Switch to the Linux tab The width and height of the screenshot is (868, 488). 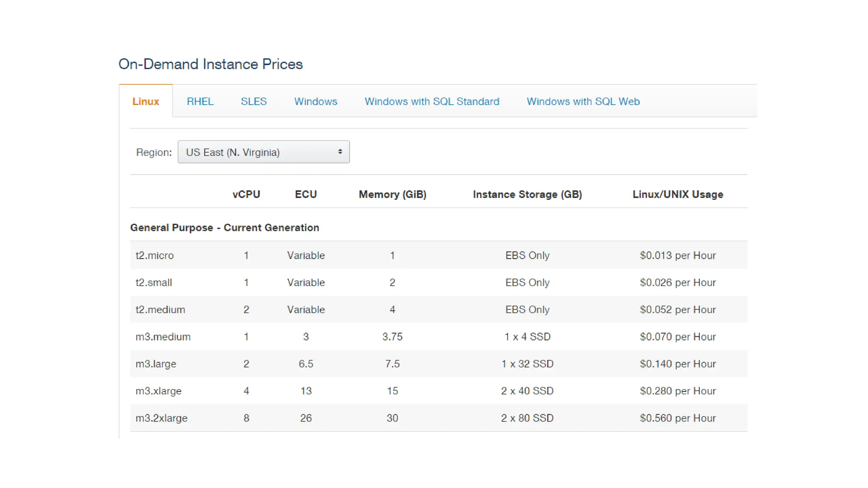click(x=145, y=102)
